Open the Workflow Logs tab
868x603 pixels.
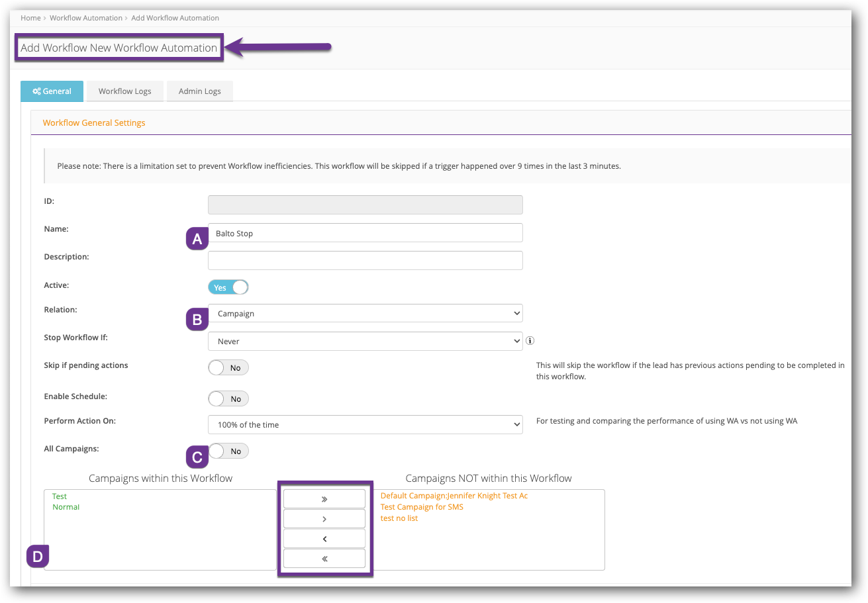(125, 91)
